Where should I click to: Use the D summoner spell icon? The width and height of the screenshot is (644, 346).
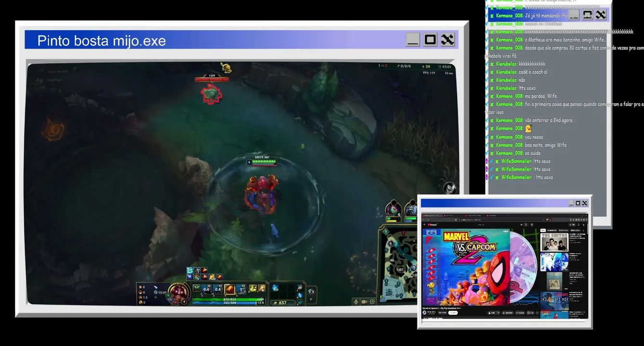(x=252, y=288)
